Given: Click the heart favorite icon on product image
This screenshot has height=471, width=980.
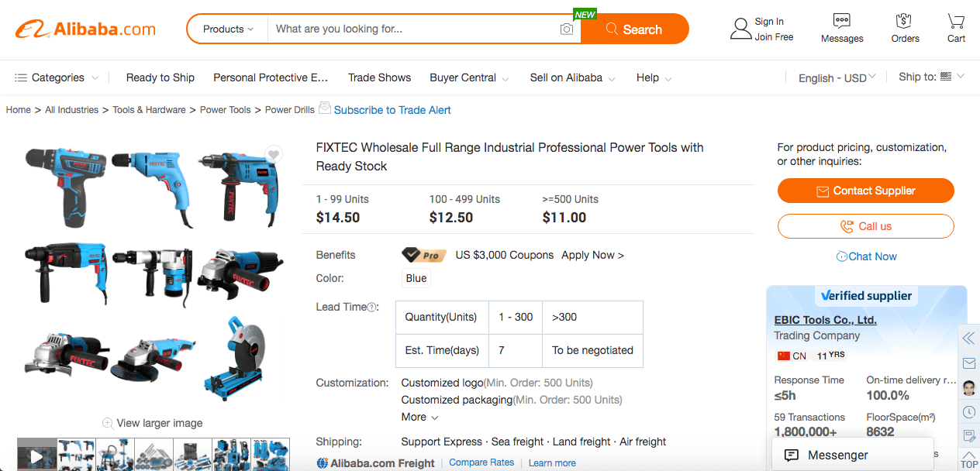Looking at the screenshot, I should 273,155.
